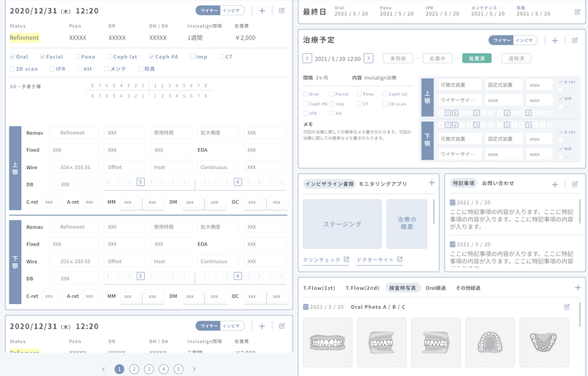The width and height of the screenshot is (588, 376).
Task: Edit the Oral Photo A / B / C entry
Action: pos(567,307)
